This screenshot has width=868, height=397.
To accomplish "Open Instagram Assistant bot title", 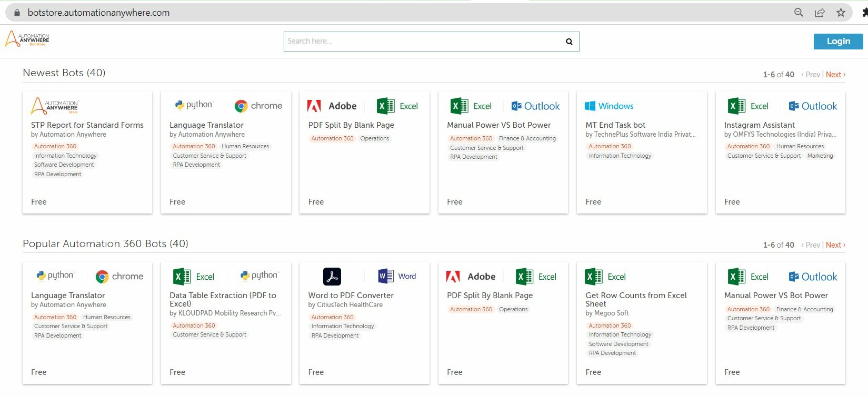I will coord(760,125).
